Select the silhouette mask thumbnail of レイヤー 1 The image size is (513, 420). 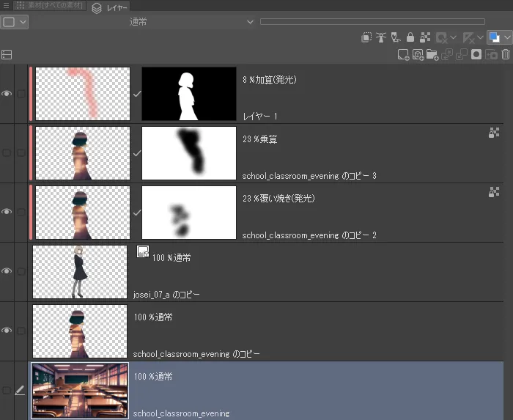tap(189, 94)
